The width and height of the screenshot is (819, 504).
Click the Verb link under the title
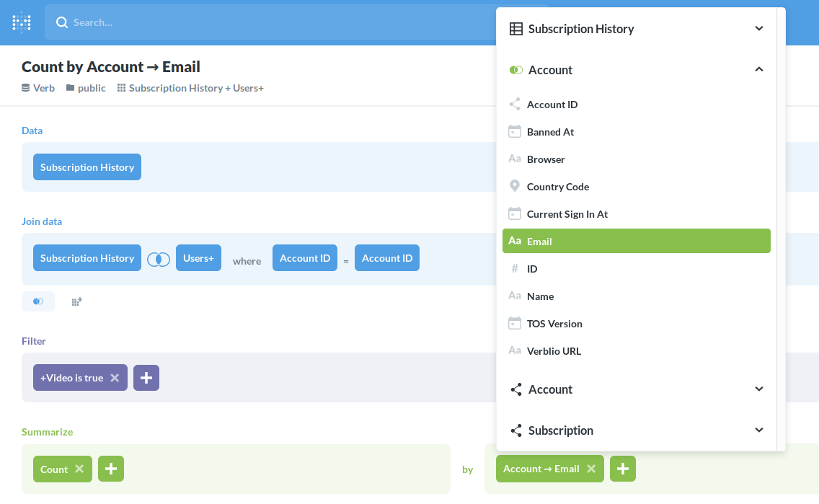pos(37,87)
